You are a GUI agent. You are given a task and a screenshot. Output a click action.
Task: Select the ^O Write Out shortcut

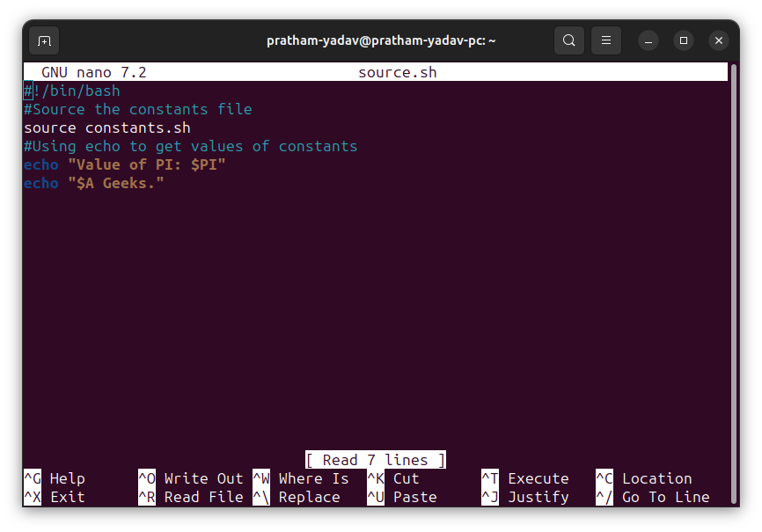[x=190, y=478]
